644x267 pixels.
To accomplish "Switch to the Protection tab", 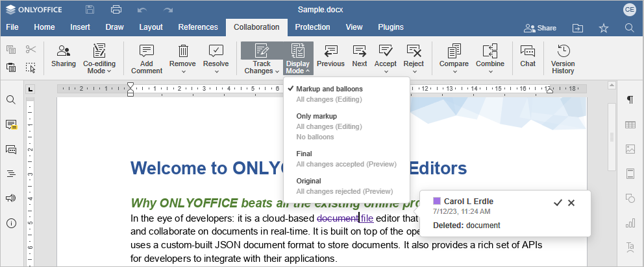I will [312, 27].
